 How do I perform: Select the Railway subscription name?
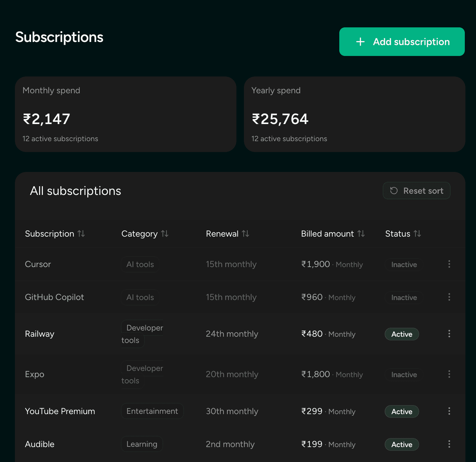point(39,334)
